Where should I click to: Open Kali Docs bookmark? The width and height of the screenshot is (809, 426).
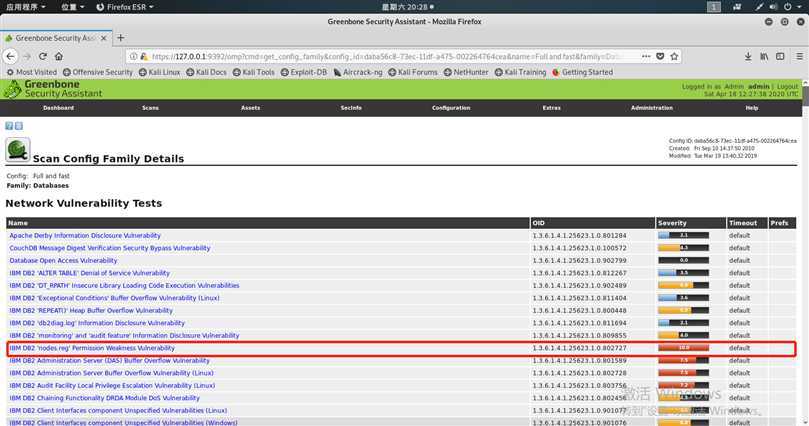point(206,72)
